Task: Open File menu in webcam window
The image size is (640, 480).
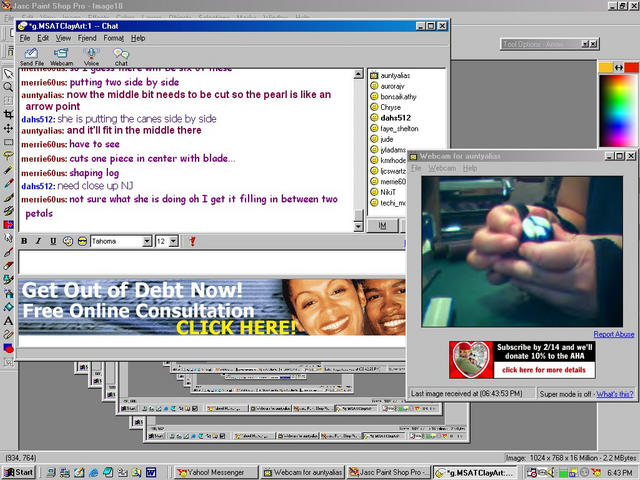Action: click(x=416, y=168)
